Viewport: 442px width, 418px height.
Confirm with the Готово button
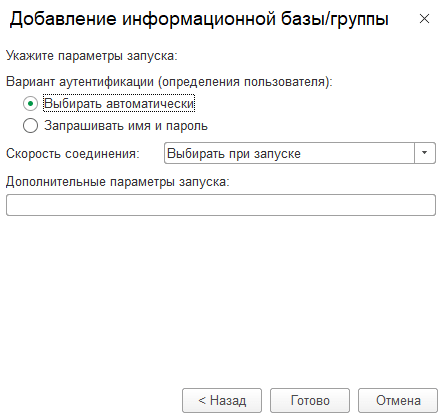pyautogui.click(x=310, y=400)
